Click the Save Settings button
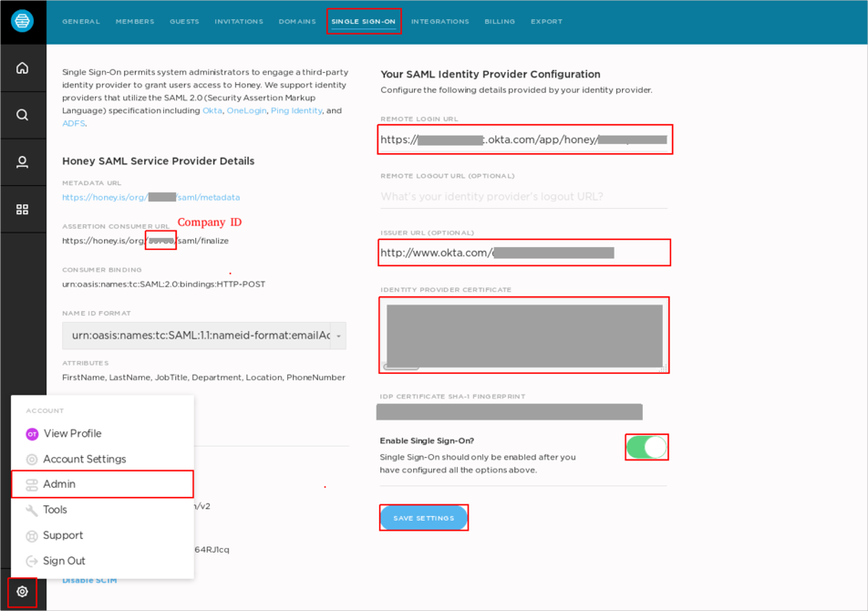Image resolution: width=868 pixels, height=611 pixels. (x=423, y=518)
